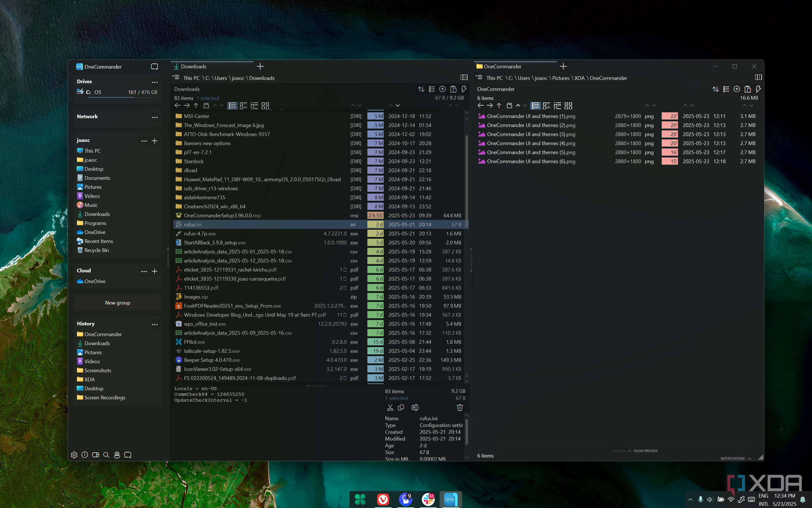
Task: Select the Downloads tab
Action: [212, 67]
